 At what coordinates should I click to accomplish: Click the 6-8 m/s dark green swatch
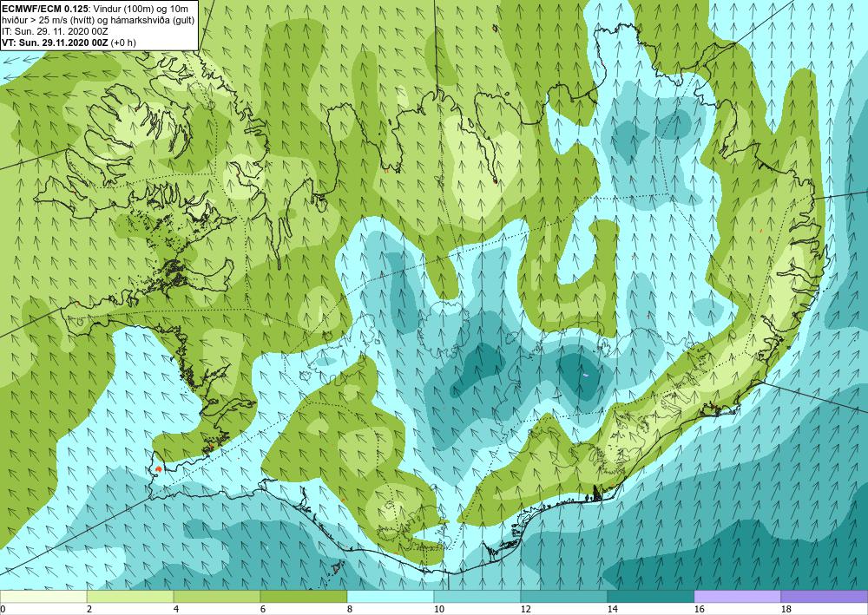point(304,596)
